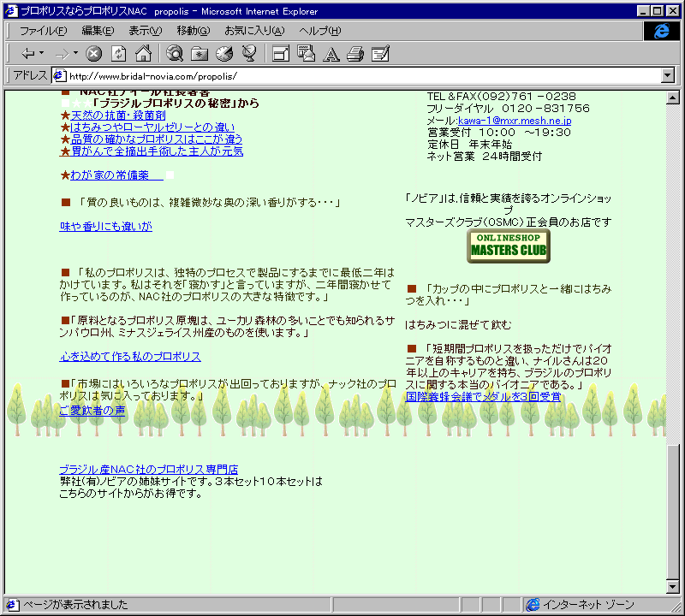The height and width of the screenshot is (616, 685).
Task: Click the vertical scrollbar up arrow
Action: pos(673,98)
